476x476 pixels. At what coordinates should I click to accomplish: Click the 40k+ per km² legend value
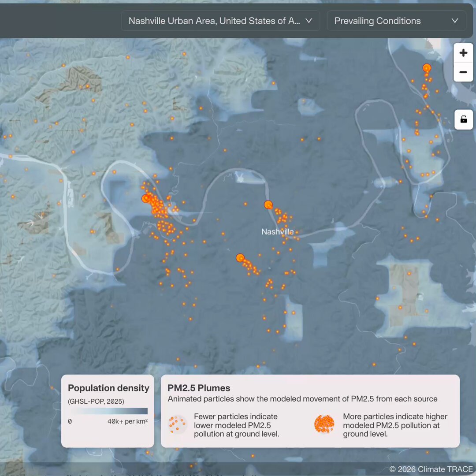(127, 421)
